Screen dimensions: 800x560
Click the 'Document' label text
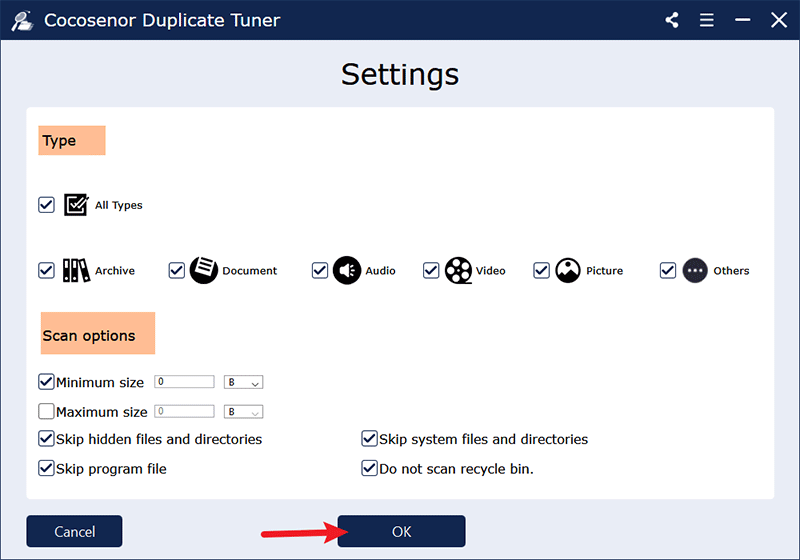click(249, 271)
